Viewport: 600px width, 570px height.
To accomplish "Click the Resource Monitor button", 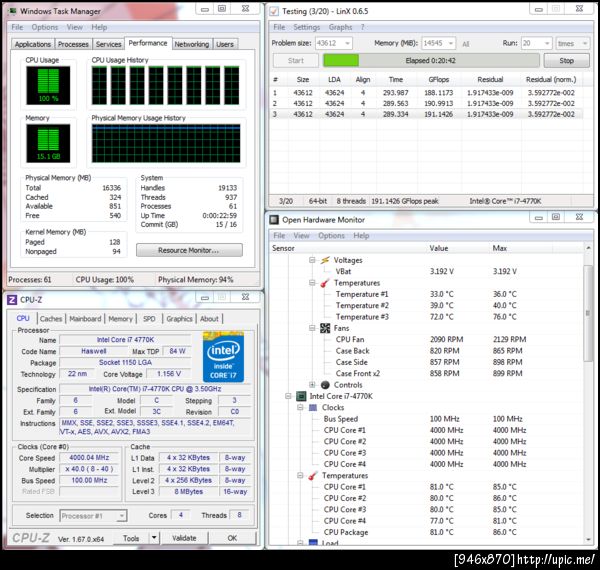I will point(189,250).
